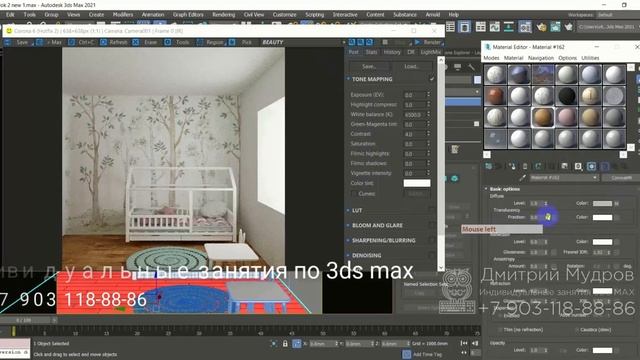Screen dimensions: 640x360
Task: Click the Render play icon in Corona frame buffer
Action: pos(417,42)
